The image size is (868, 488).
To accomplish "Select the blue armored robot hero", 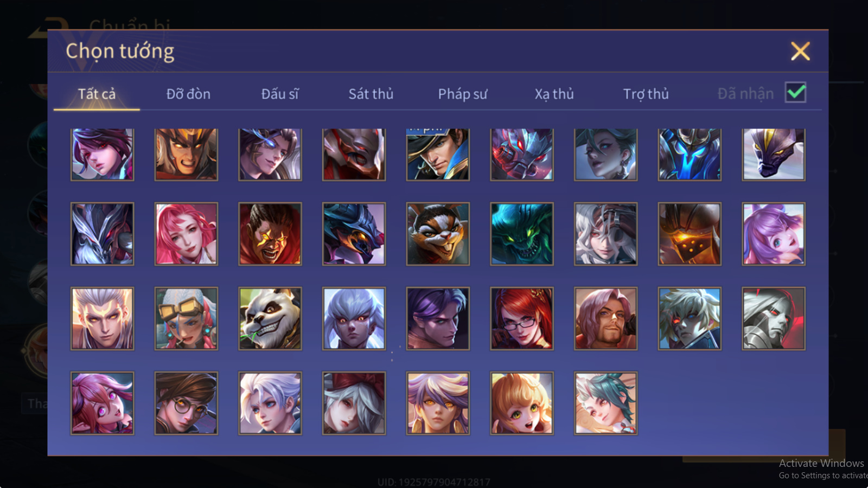I will click(690, 155).
